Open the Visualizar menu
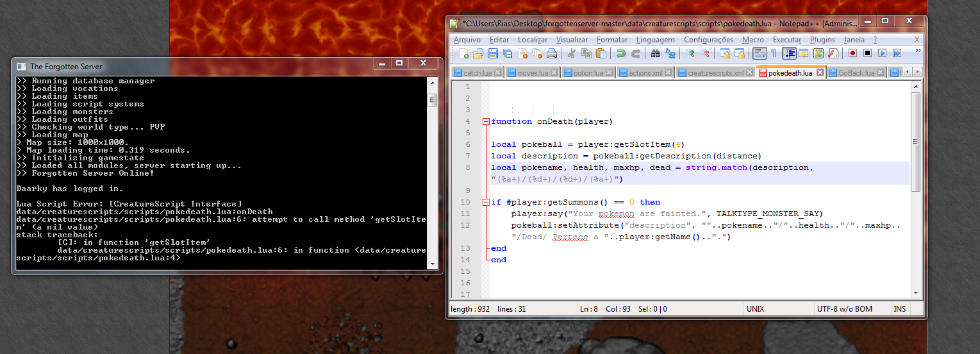The image size is (980, 354). (572, 40)
